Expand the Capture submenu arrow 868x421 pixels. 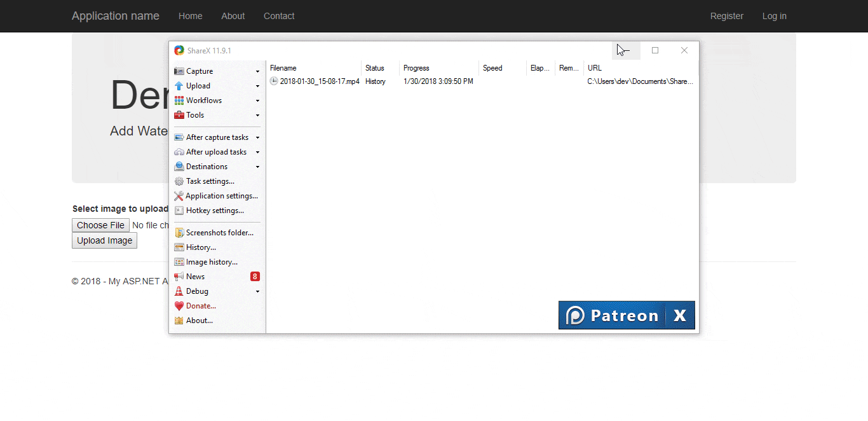point(257,72)
